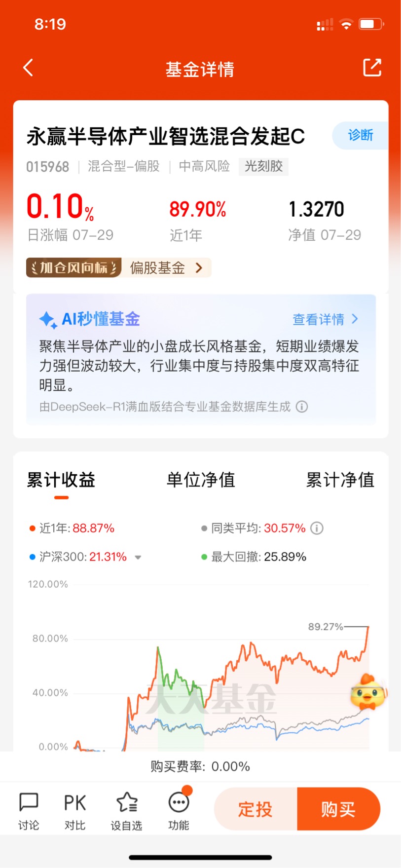Tap the 89.27% peak on chart
Viewport: 401px width, 868px height.
coord(326,627)
